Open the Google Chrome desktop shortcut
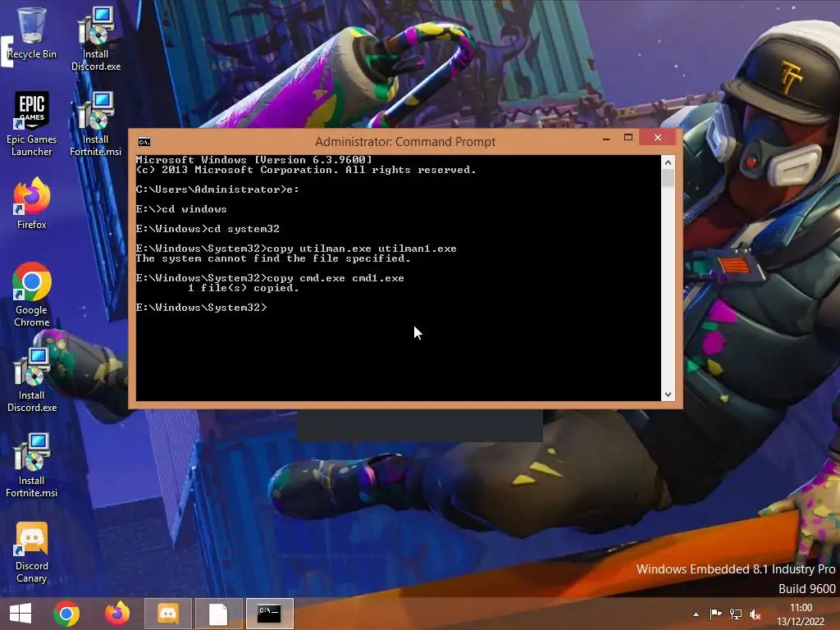 point(32,294)
